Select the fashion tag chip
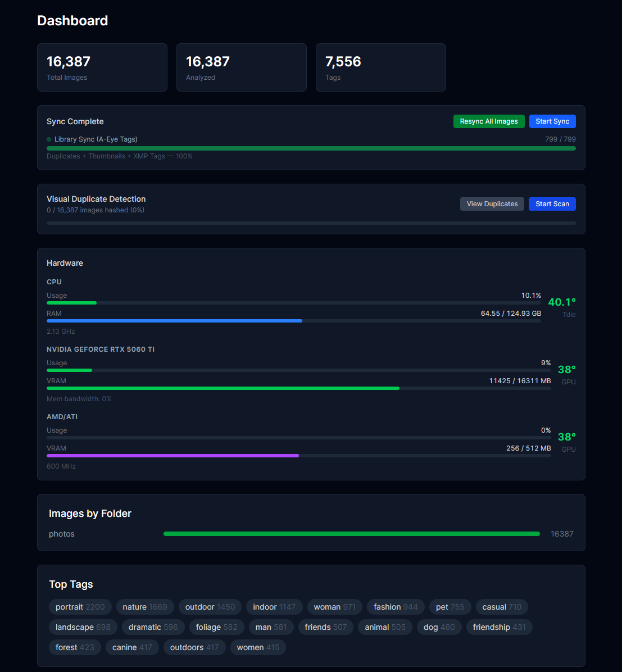Image resolution: width=622 pixels, height=672 pixels. click(396, 607)
